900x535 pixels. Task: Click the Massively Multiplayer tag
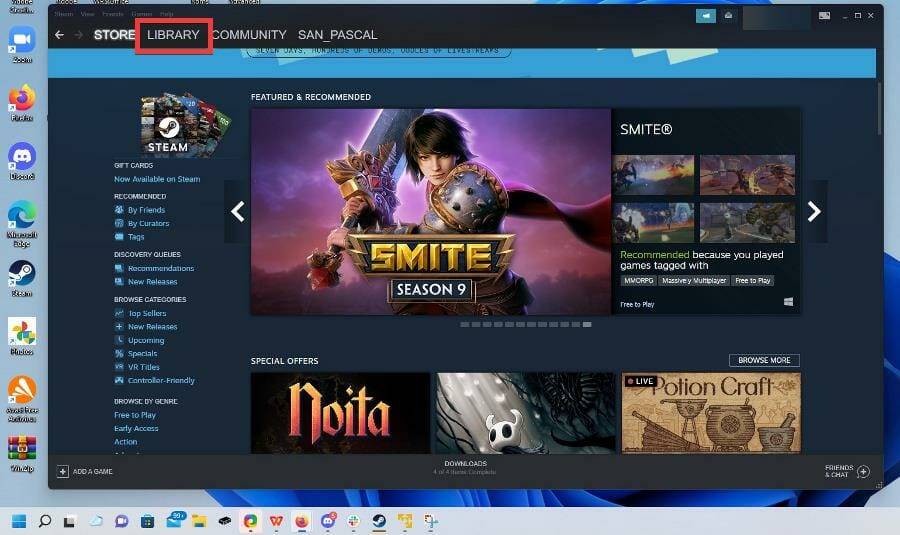click(x=694, y=281)
